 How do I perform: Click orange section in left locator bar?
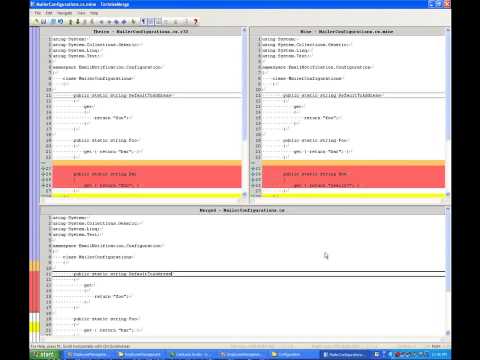(34, 266)
